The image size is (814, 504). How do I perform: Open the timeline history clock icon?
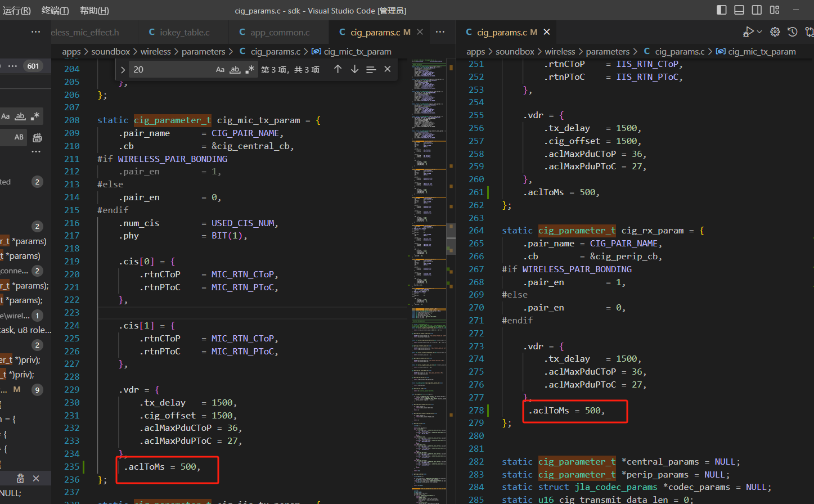793,32
